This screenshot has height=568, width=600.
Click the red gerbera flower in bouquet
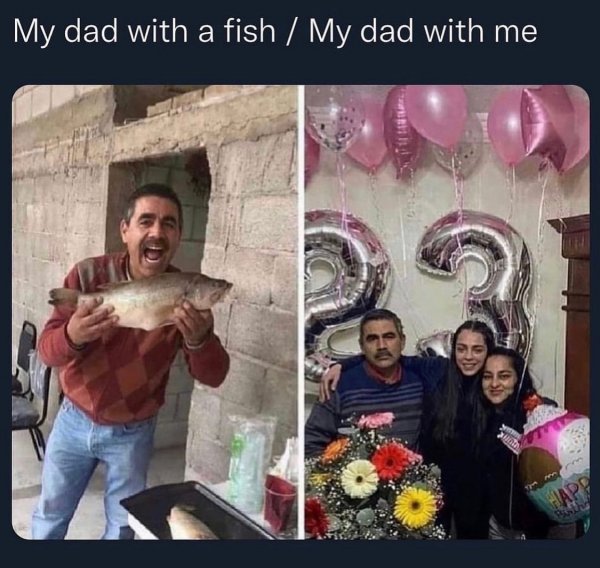click(391, 461)
